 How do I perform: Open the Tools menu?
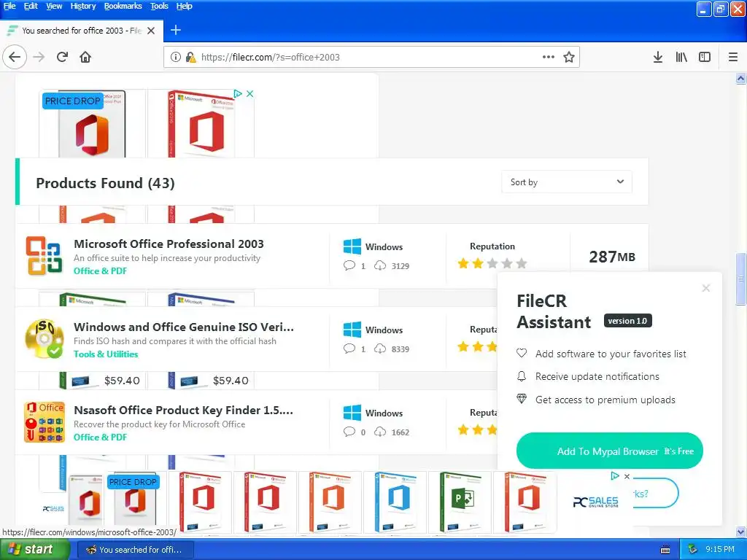coord(159,6)
